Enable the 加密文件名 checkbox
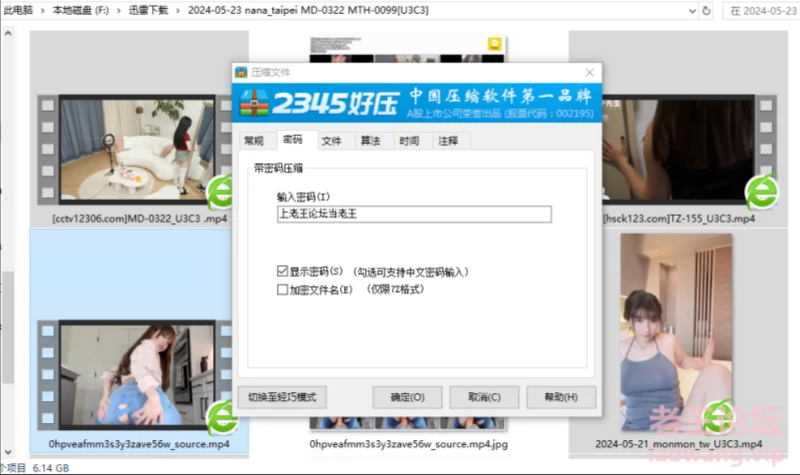Image resolution: width=800 pixels, height=475 pixels. pyautogui.click(x=282, y=289)
